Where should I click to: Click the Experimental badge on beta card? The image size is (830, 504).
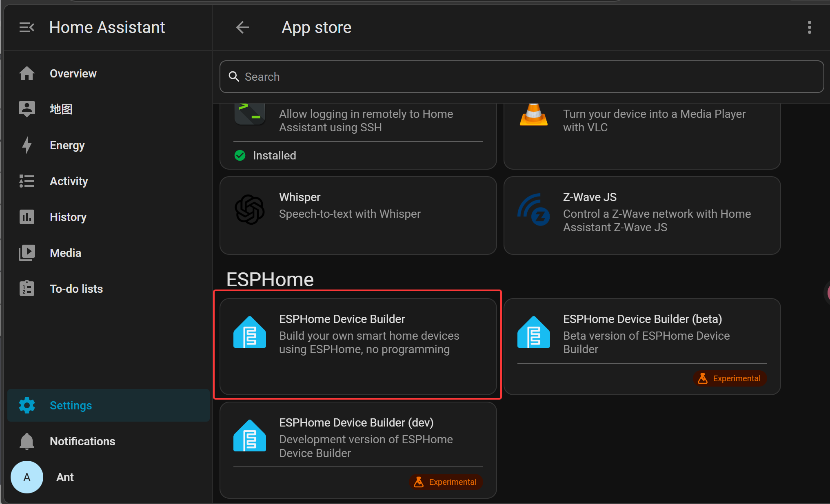tap(730, 378)
